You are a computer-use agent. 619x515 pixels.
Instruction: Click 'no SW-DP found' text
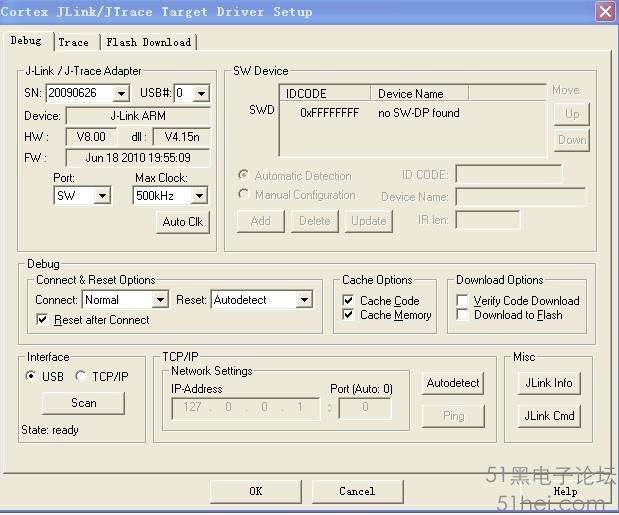pyautogui.click(x=419, y=113)
